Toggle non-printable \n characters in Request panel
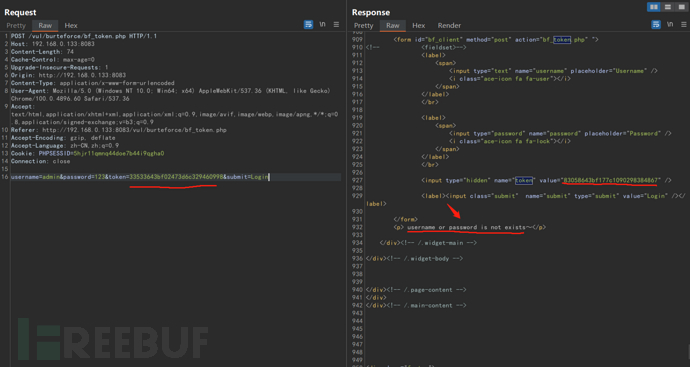690x367 pixels. (x=323, y=25)
